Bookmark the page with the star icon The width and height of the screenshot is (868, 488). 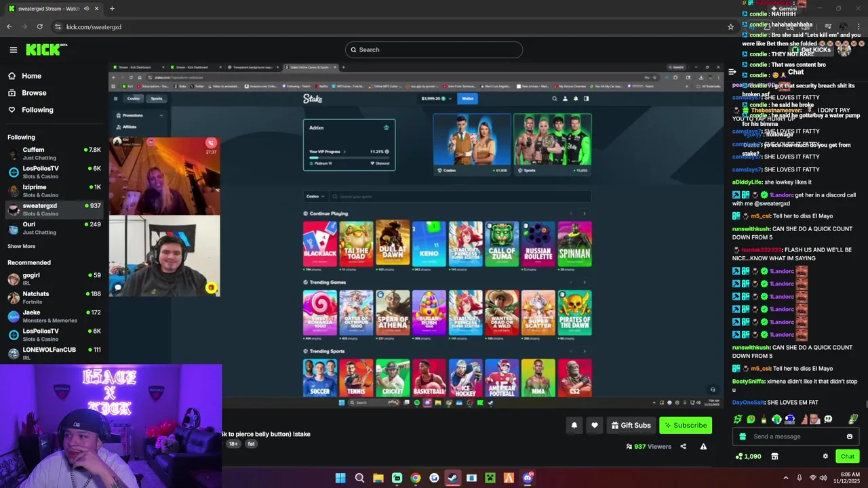click(730, 26)
